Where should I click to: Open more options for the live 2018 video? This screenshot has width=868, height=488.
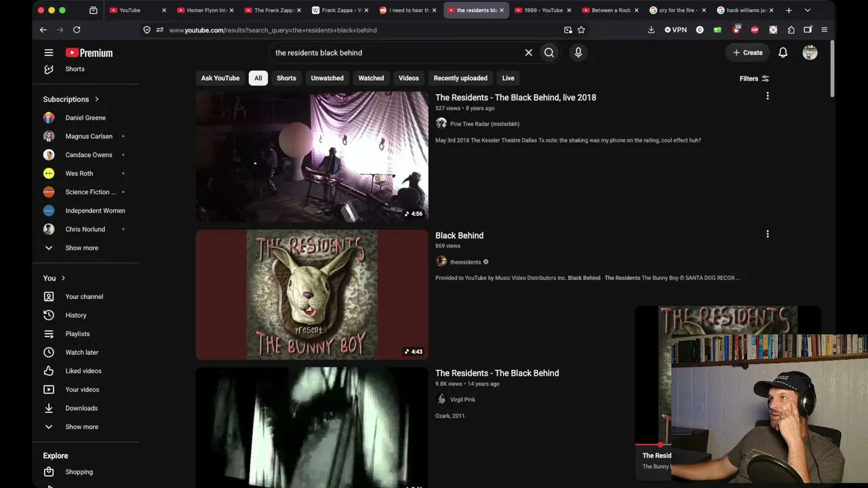coord(768,96)
